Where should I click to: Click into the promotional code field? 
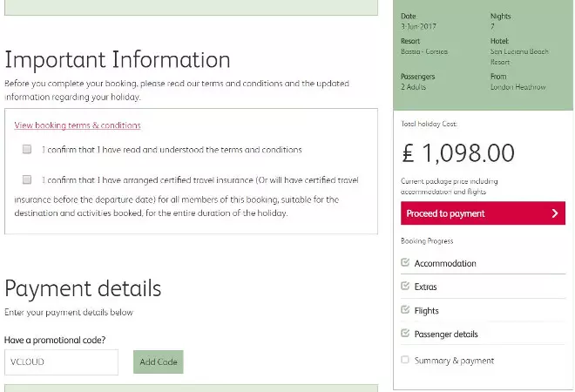click(x=61, y=362)
